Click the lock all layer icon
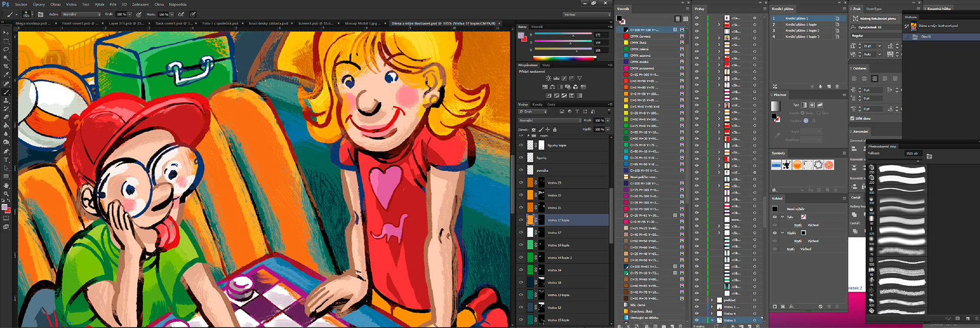Viewport: 980px width, 328px height. pos(555,129)
